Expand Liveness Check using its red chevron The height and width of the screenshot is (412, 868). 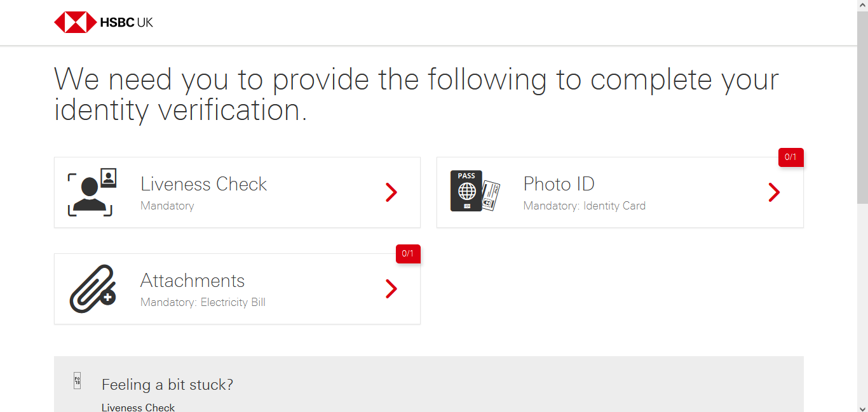(391, 192)
